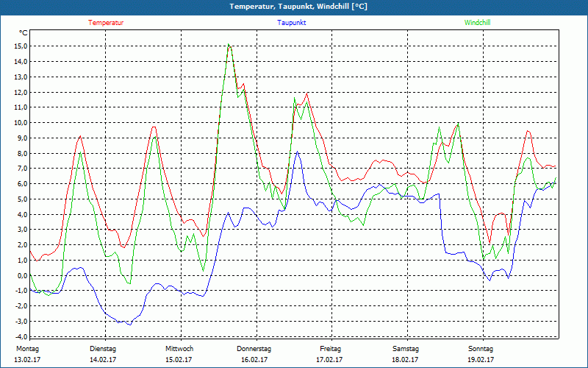Click the 3,0 y-axis value
Image resolution: width=588 pixels, height=368 pixels.
tap(23, 230)
